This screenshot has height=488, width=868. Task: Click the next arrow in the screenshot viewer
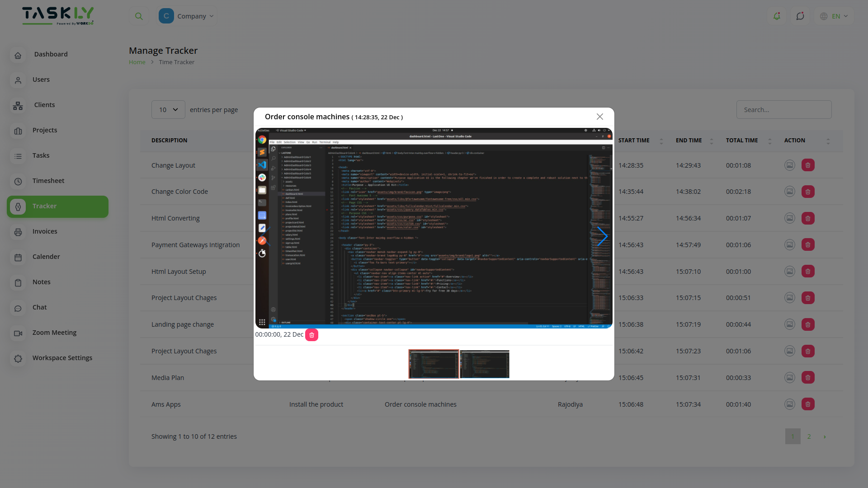603,236
